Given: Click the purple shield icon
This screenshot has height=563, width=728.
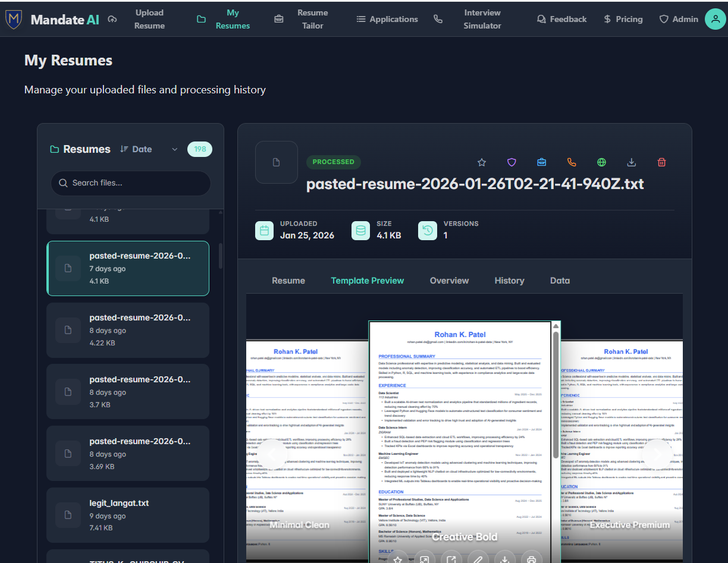Looking at the screenshot, I should coord(512,162).
